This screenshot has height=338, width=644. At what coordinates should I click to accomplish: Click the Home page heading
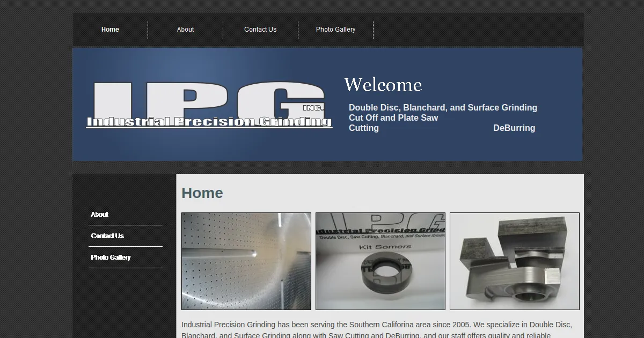click(202, 193)
